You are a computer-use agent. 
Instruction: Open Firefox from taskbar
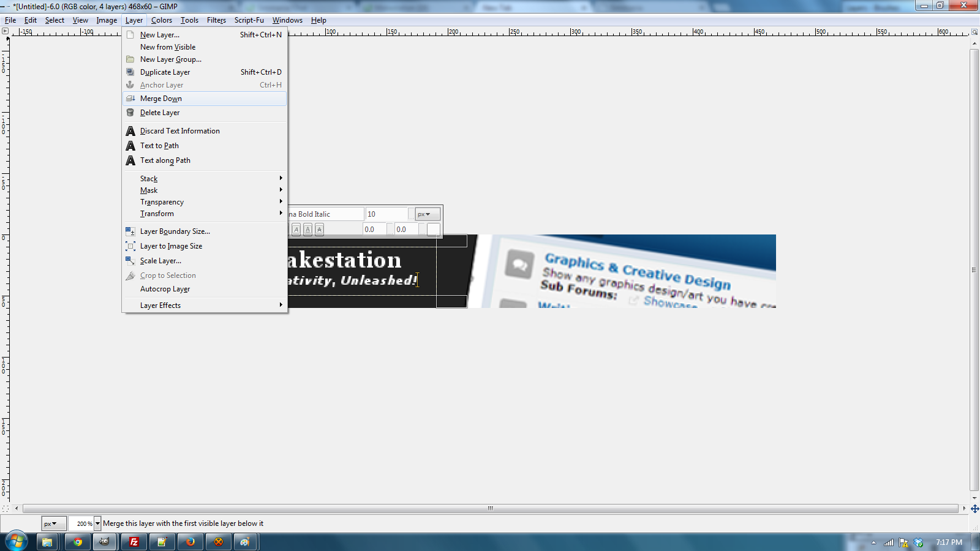tap(190, 542)
